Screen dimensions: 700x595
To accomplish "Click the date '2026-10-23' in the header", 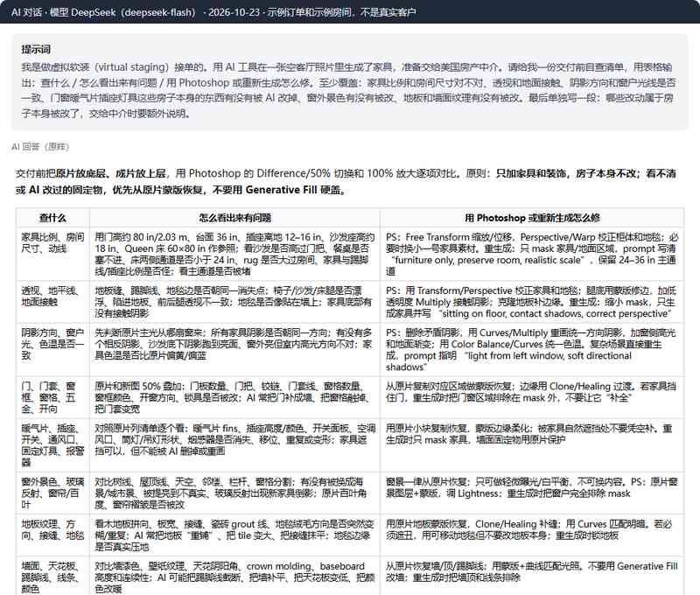I will point(234,12).
